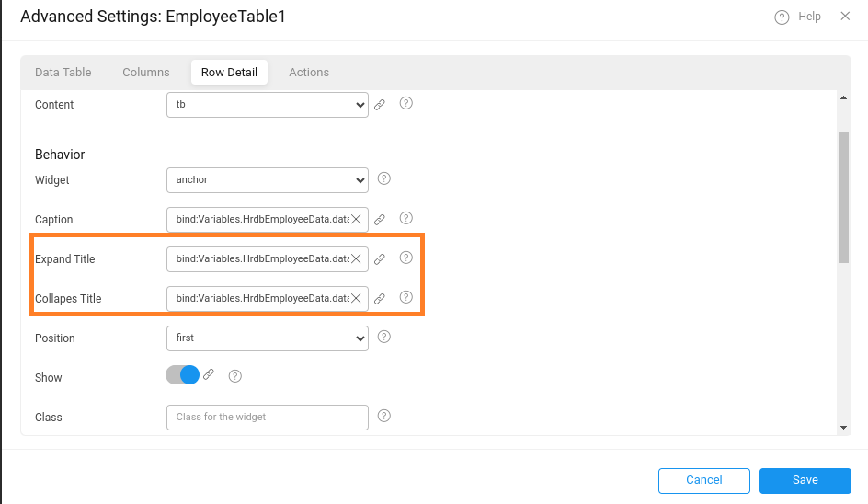Clear the Expand Title binding value

(x=356, y=259)
